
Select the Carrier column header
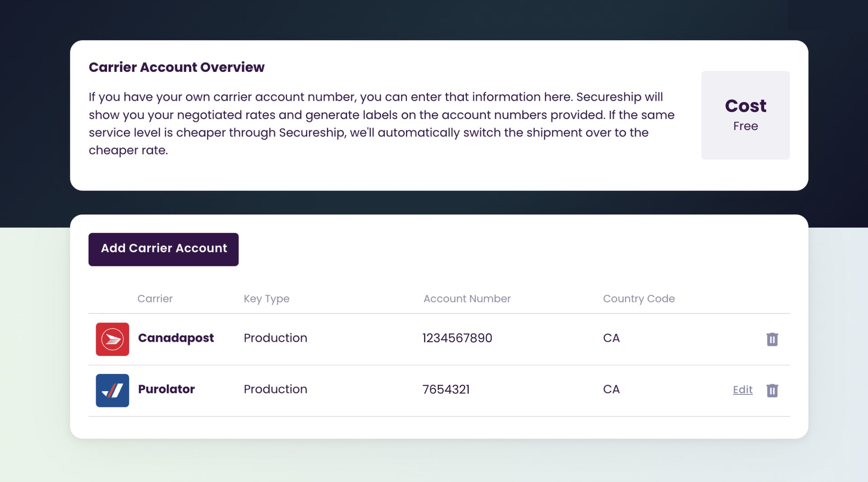(155, 299)
